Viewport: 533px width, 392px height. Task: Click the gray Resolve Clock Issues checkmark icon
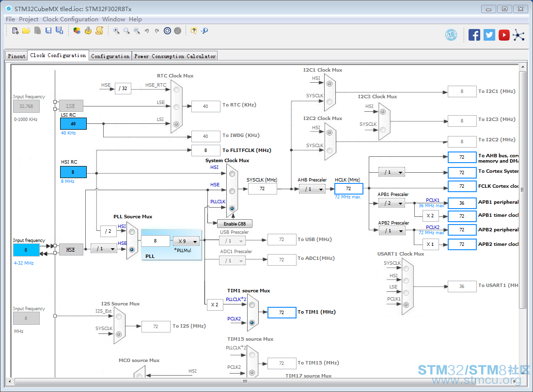(x=177, y=31)
